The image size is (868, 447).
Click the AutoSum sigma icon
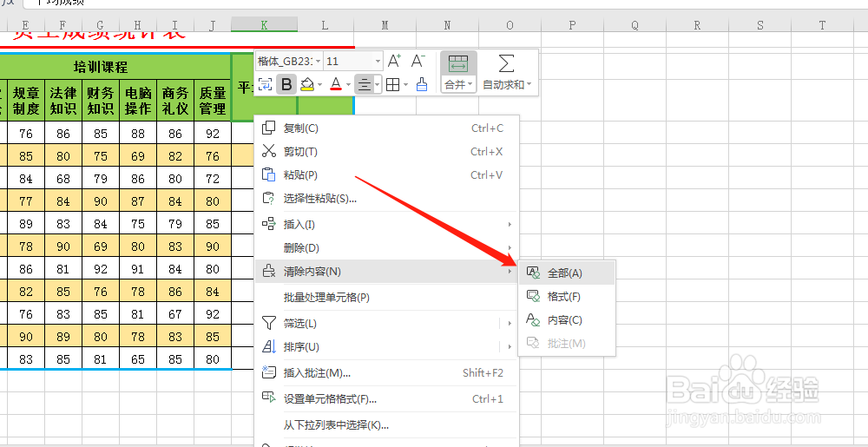(x=506, y=63)
